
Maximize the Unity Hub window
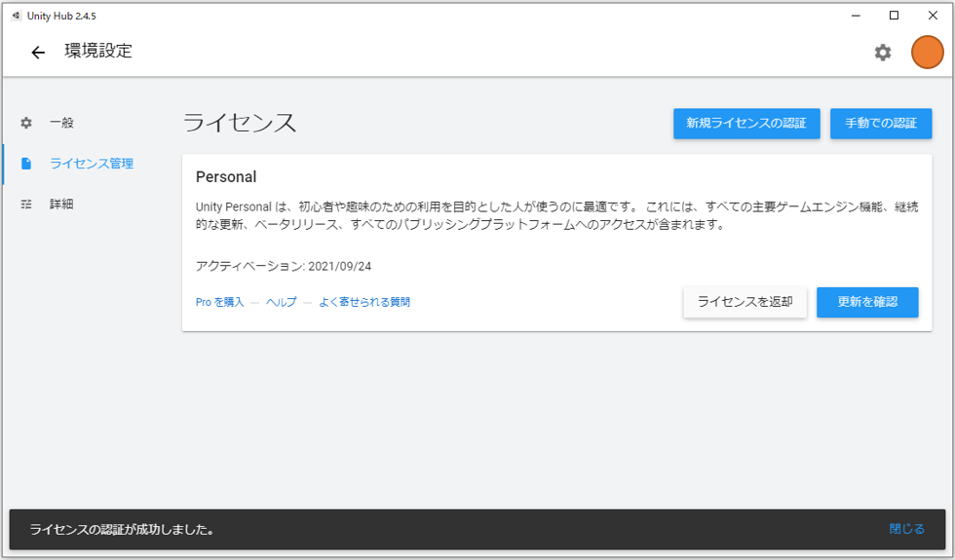(895, 16)
